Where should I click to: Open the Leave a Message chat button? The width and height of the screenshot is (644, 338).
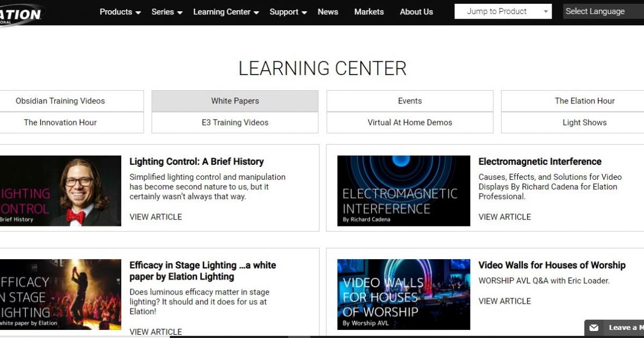(614, 328)
